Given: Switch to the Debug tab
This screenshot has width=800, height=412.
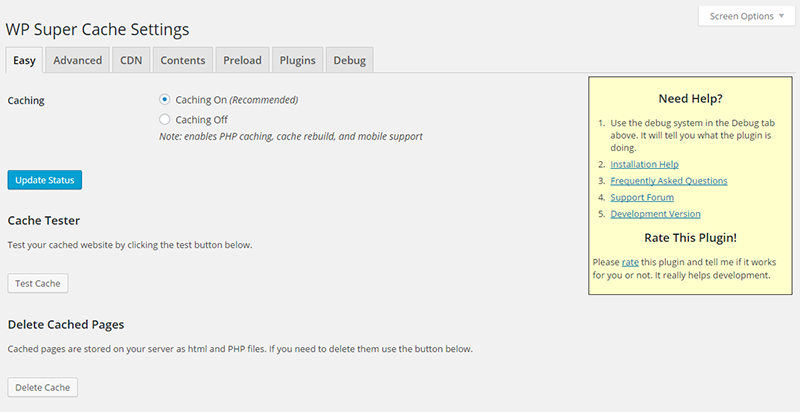Looking at the screenshot, I should (350, 60).
